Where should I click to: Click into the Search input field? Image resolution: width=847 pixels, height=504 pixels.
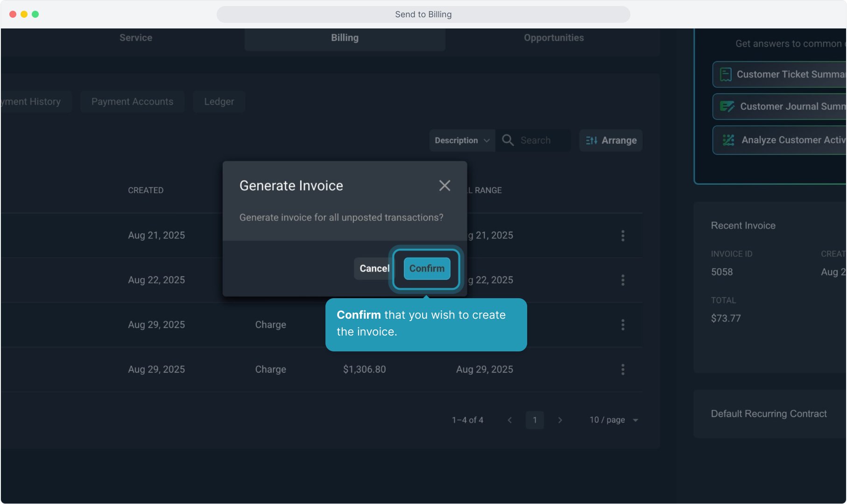(542, 140)
